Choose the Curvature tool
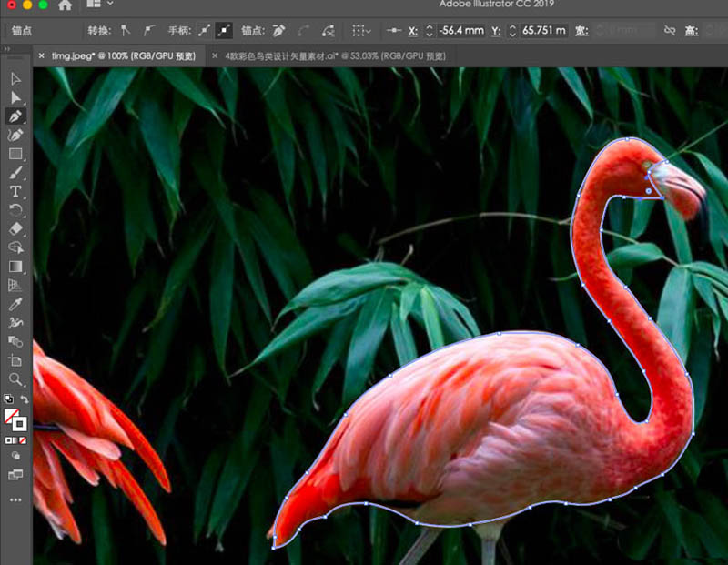The image size is (728, 565). [15, 135]
